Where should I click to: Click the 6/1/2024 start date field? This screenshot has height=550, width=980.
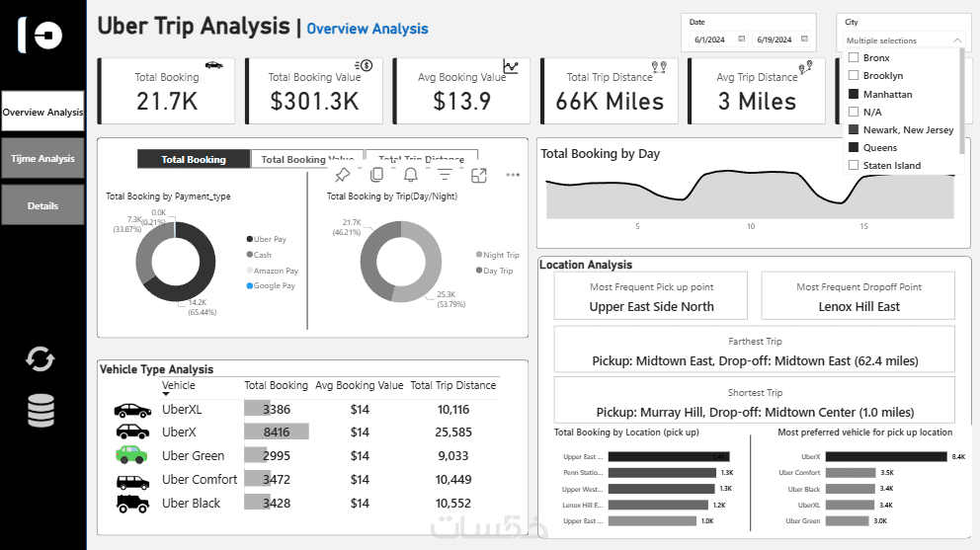tap(710, 39)
